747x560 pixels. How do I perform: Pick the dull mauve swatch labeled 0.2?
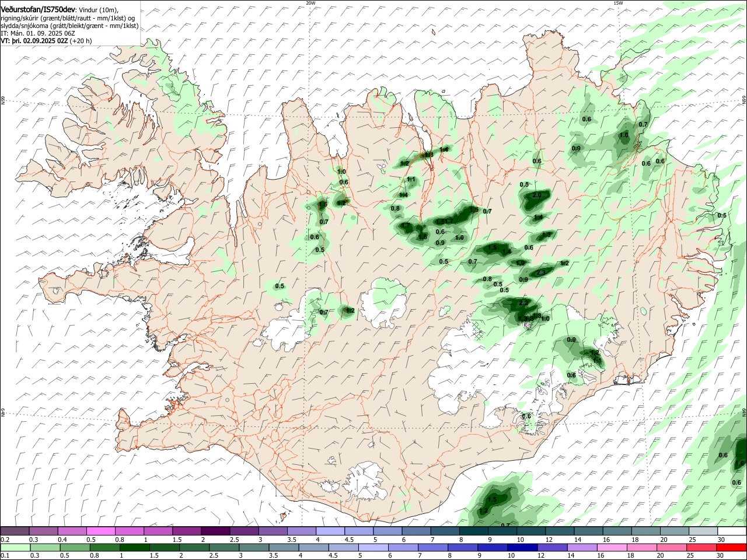pyautogui.click(x=15, y=531)
